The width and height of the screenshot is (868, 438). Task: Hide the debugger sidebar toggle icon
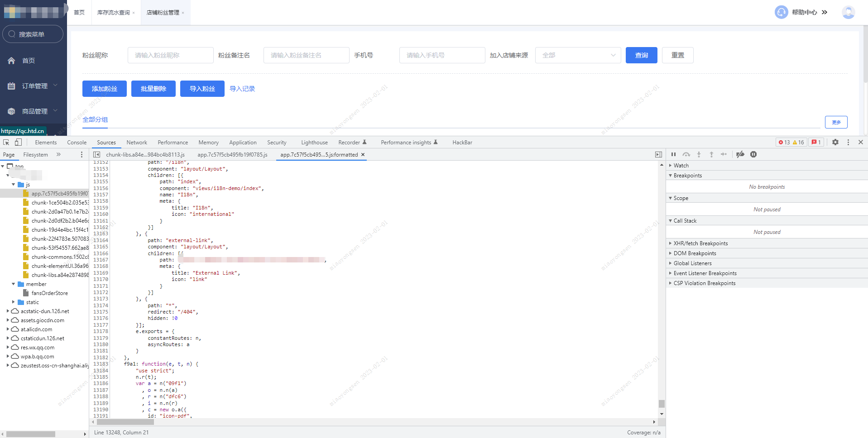tap(658, 155)
